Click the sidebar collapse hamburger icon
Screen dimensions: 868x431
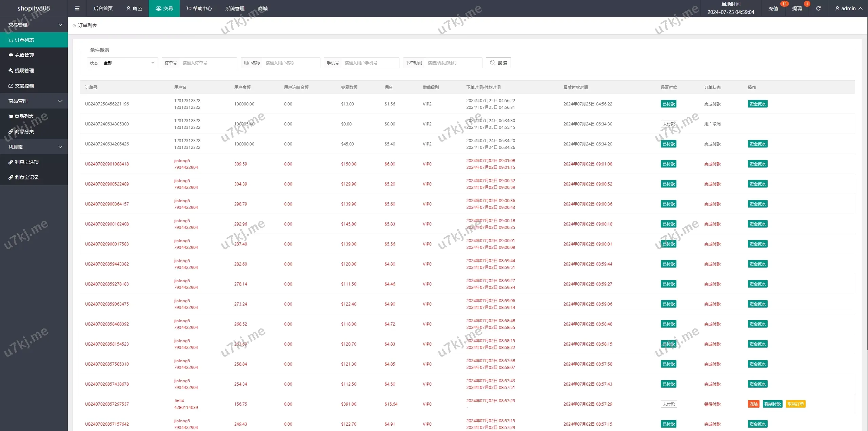(77, 8)
